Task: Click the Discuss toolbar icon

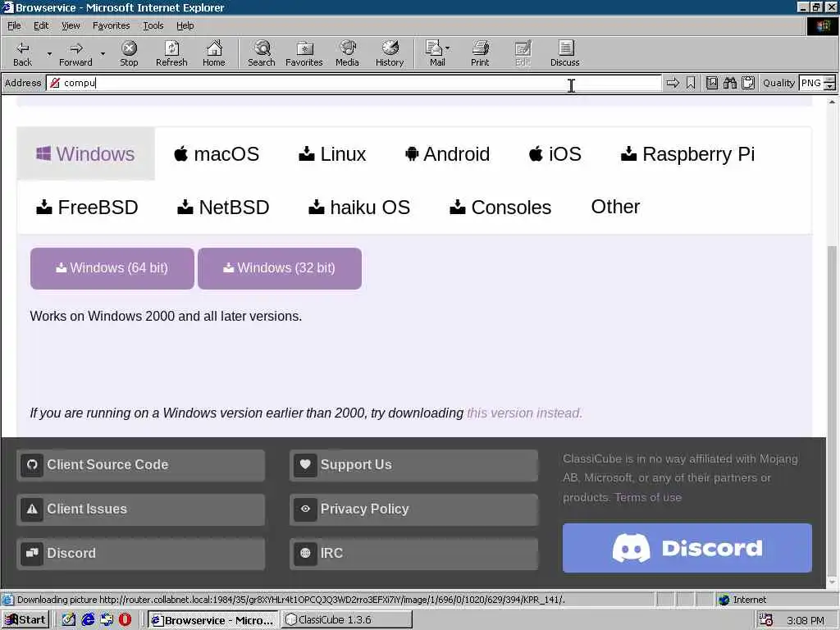Action: 565,53
